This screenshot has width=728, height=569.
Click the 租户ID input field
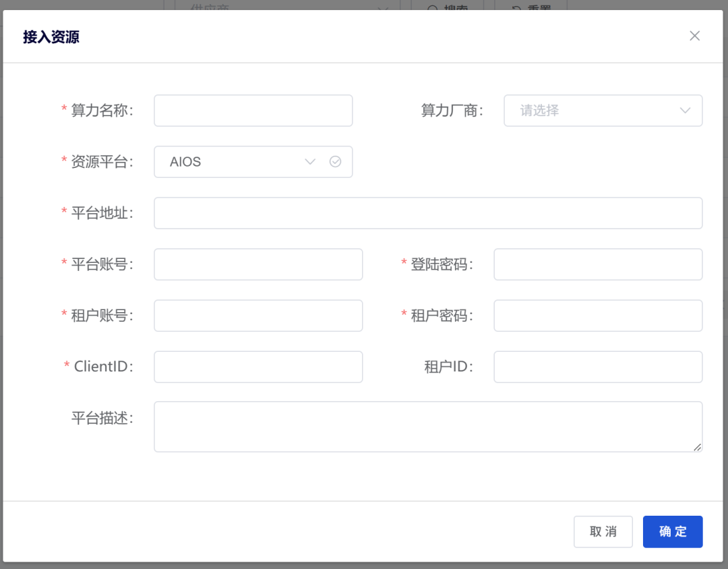point(598,367)
